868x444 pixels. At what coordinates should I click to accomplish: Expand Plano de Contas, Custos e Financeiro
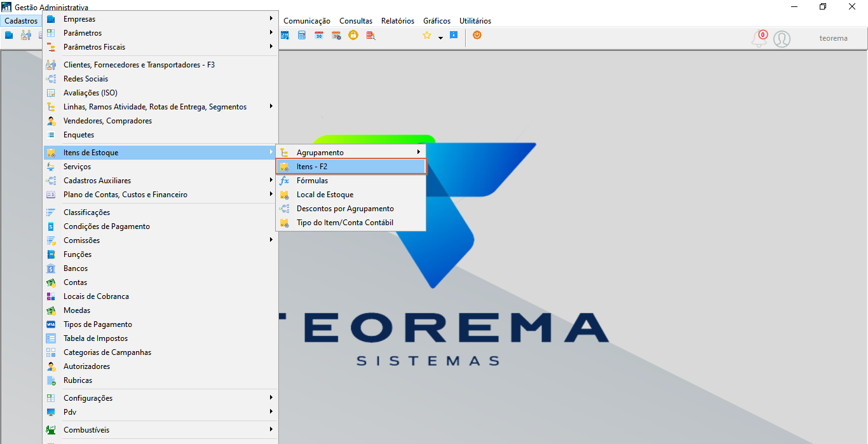point(160,195)
